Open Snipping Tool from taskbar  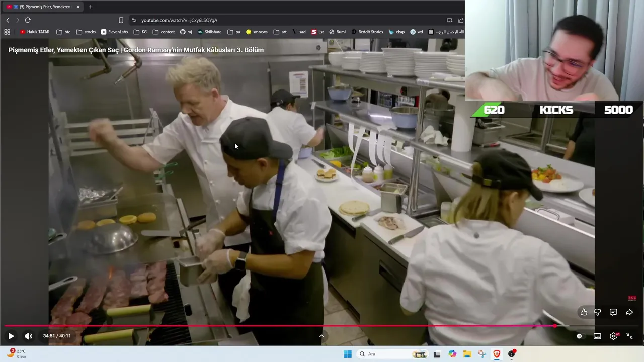click(482, 354)
